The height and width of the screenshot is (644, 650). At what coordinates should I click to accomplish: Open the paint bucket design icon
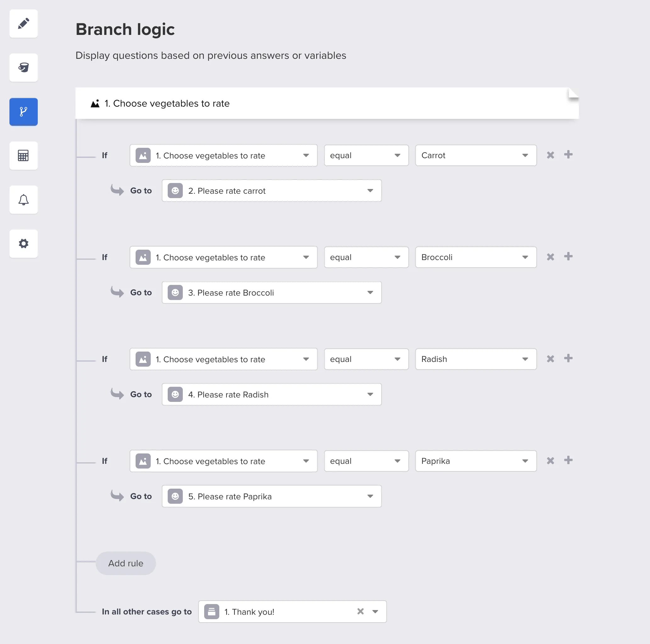[x=24, y=68]
